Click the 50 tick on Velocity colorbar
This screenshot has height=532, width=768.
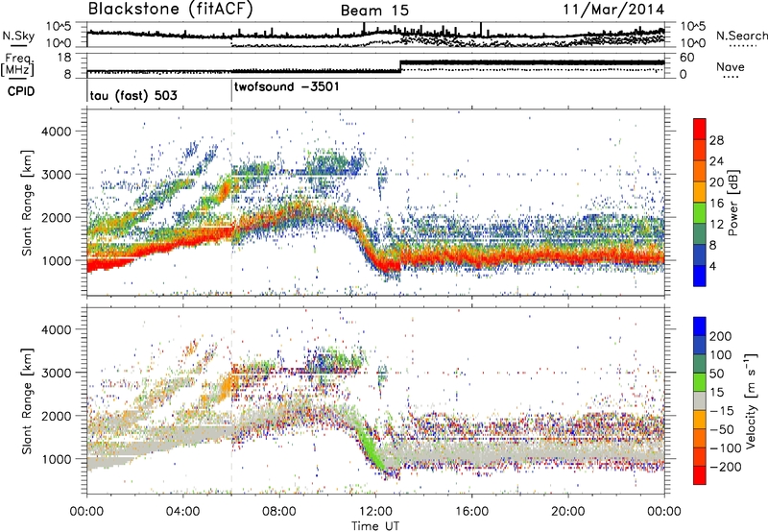pos(717,374)
